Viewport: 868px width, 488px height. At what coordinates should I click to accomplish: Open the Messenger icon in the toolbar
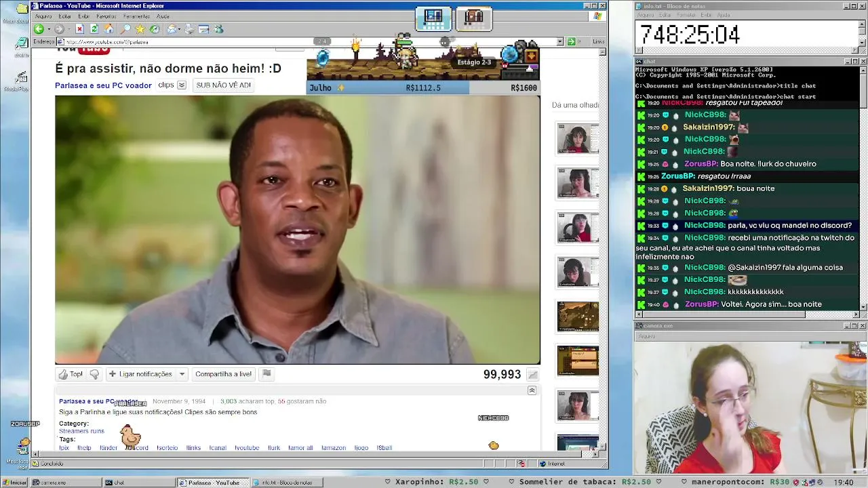(x=218, y=29)
